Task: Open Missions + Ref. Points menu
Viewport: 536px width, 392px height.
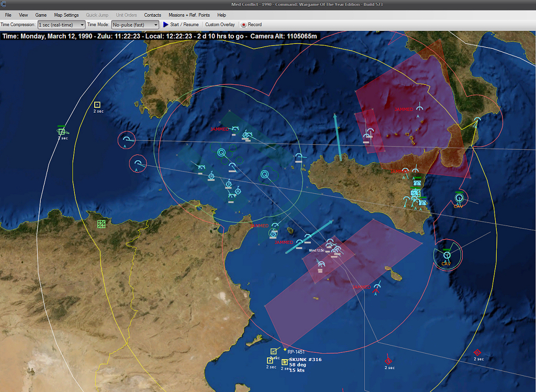Action: tap(189, 15)
